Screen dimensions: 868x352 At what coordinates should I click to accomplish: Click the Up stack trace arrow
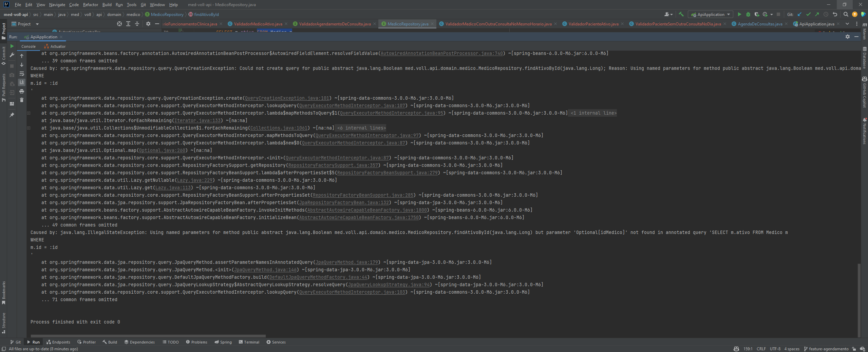click(22, 56)
